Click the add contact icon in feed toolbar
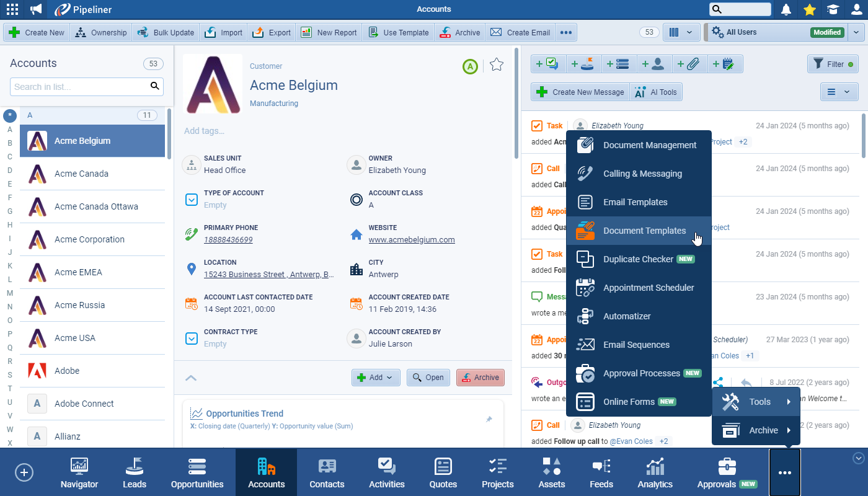The image size is (868, 496). point(653,64)
